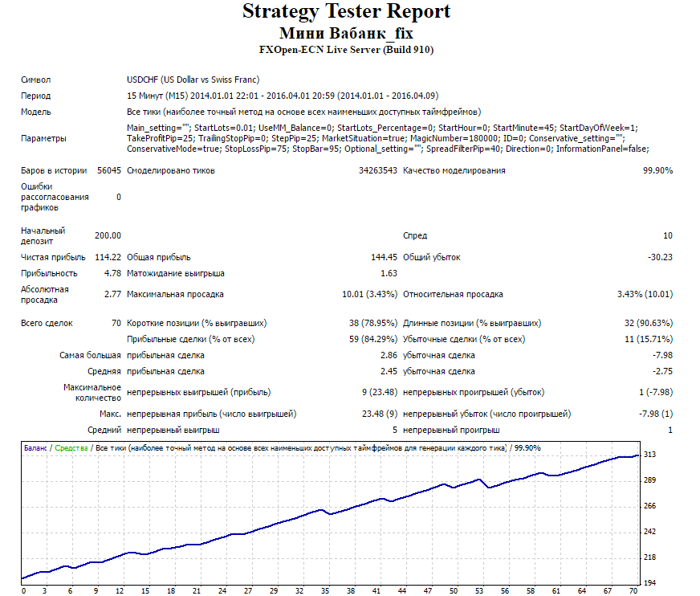Click the 'Баров в истории' label
This screenshot has width=700, height=596.
tap(54, 170)
